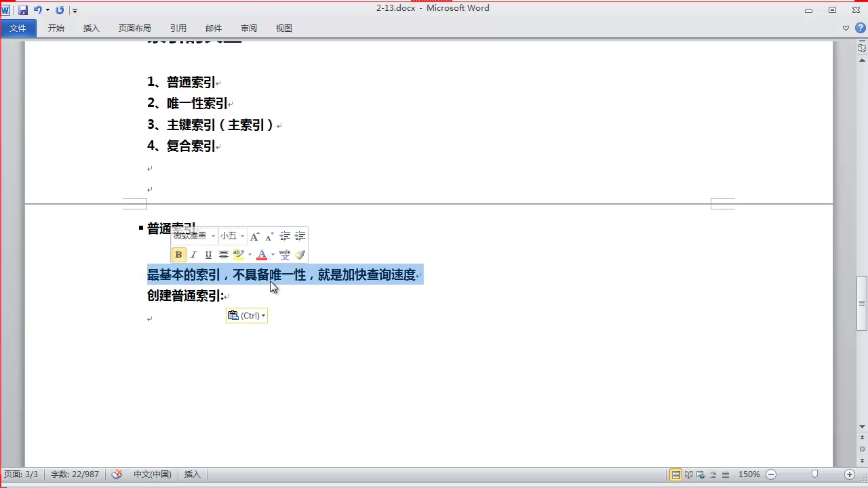Decrease indent in mini toolbar
The width and height of the screenshot is (868, 488).
coord(285,236)
